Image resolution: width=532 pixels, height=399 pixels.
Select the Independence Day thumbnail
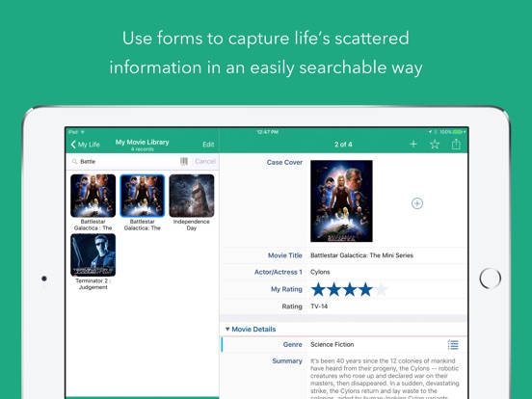(192, 196)
